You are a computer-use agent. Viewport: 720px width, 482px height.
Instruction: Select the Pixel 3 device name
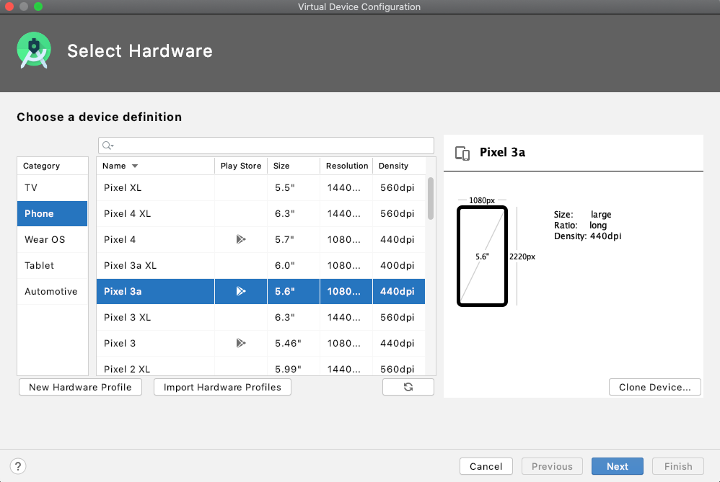[119, 343]
